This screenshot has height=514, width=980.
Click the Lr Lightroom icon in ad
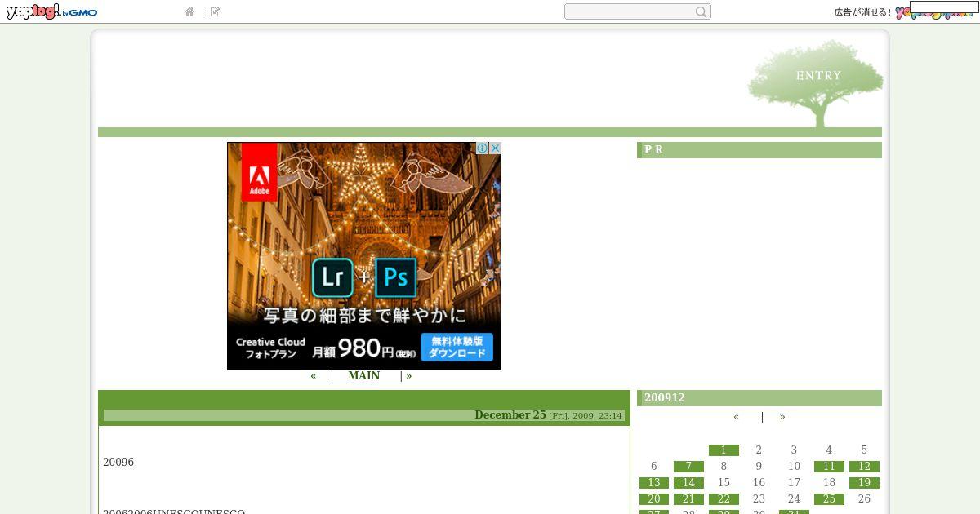point(332,278)
